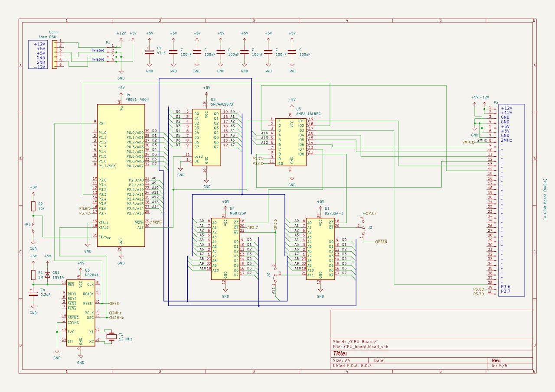Screen dimensions: 555x392
Task: Click the 1M resistor R1
Action: coord(33,274)
